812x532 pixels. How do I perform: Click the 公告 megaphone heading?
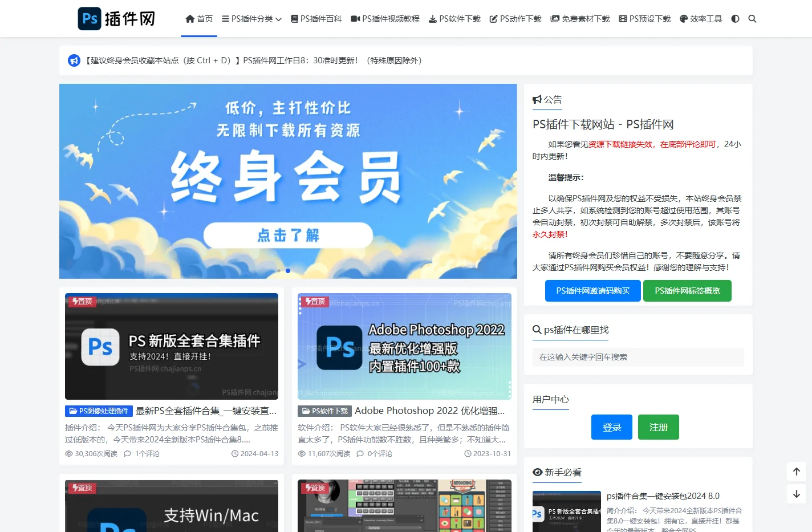click(547, 100)
